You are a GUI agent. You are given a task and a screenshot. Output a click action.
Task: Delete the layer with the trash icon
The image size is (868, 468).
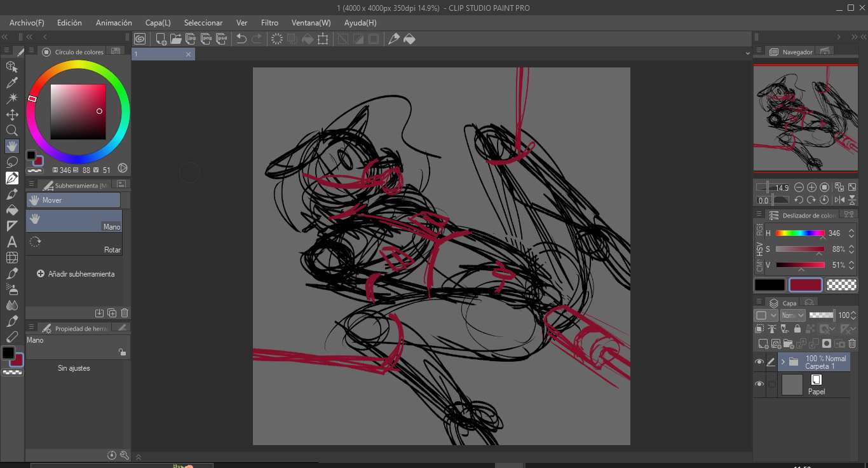tap(852, 343)
